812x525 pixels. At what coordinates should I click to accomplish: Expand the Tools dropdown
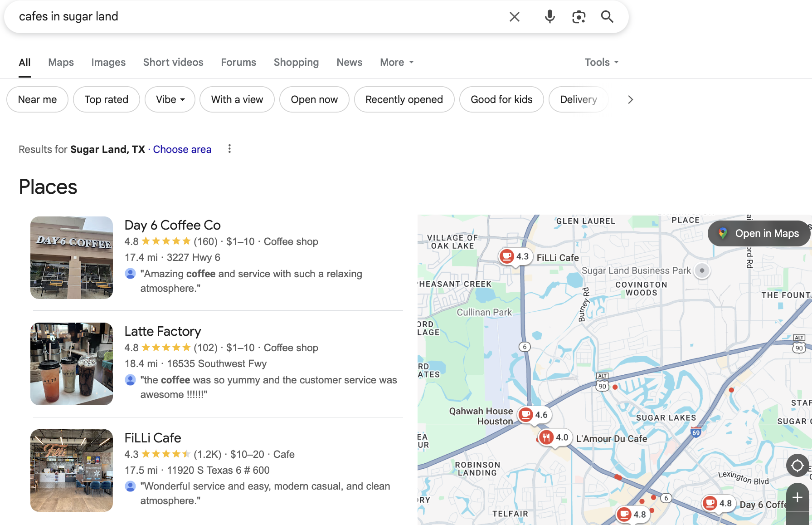601,62
